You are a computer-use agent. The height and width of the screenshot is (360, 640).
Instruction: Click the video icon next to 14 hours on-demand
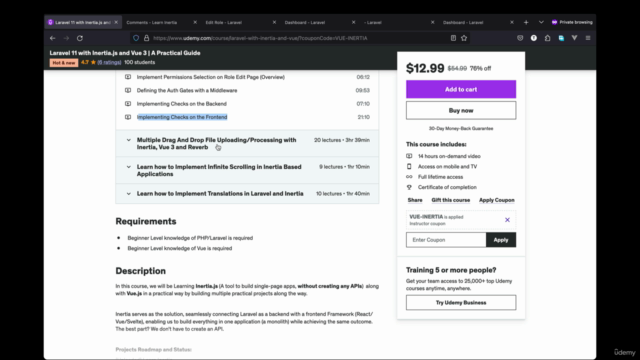click(x=409, y=156)
